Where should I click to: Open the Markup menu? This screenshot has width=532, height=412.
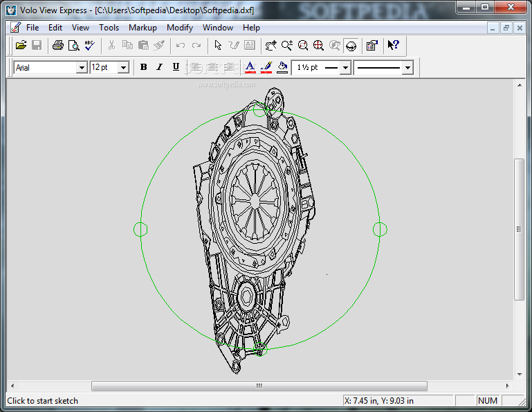coord(143,28)
